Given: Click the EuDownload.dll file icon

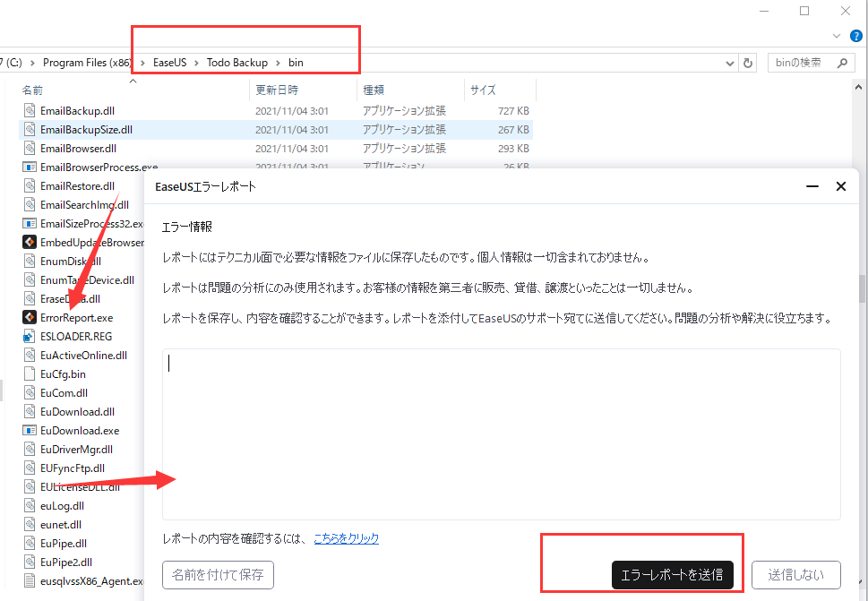Looking at the screenshot, I should tap(30, 412).
